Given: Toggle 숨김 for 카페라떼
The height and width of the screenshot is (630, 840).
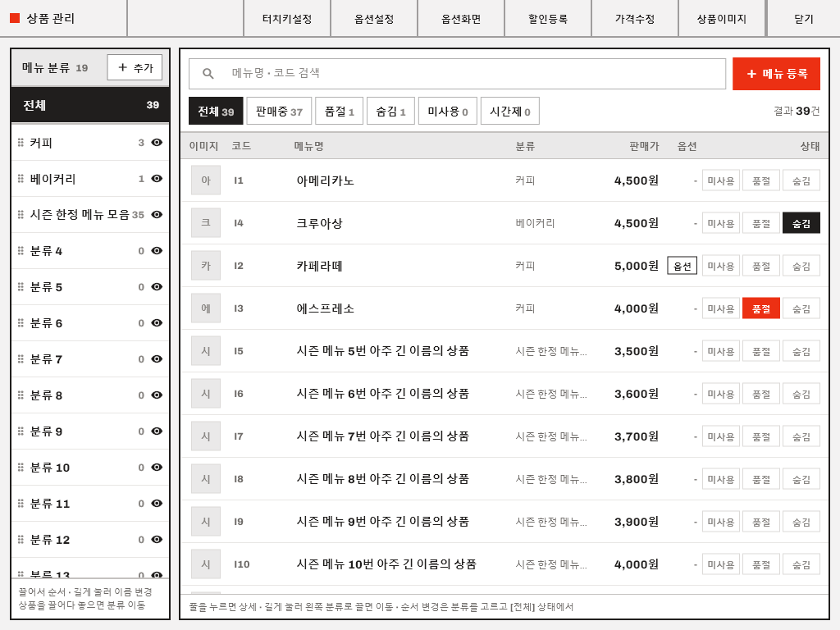Looking at the screenshot, I should [801, 266].
